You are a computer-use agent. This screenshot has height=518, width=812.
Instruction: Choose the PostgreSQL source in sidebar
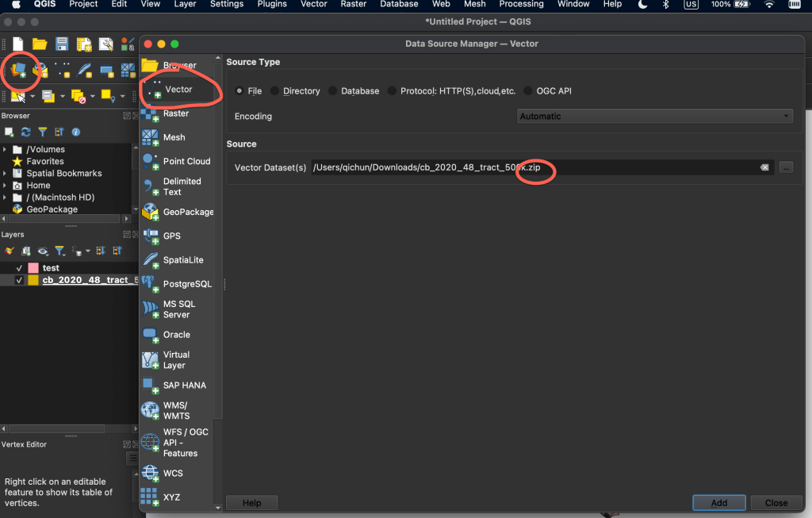186,284
